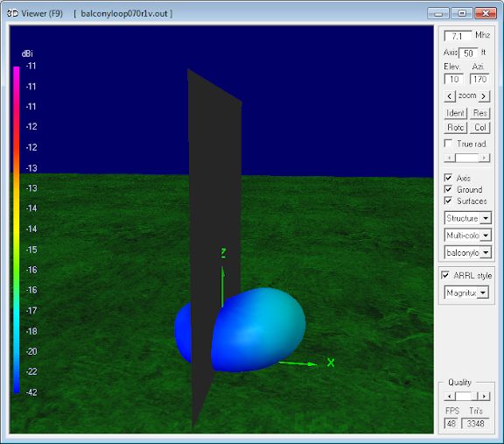Open the Structure dropdown
This screenshot has height=444, width=504.
(x=467, y=218)
